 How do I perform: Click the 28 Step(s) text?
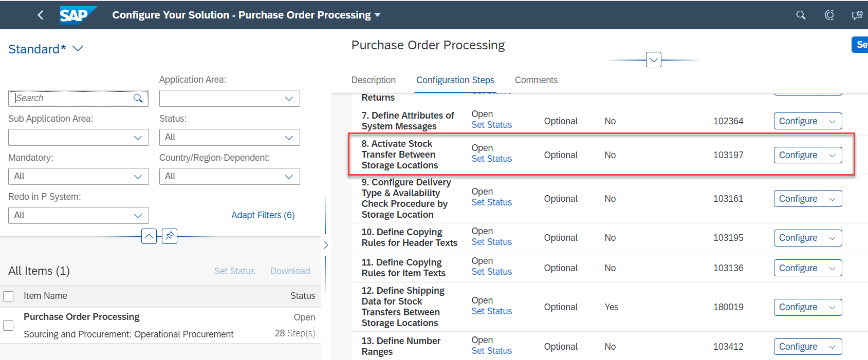click(295, 333)
